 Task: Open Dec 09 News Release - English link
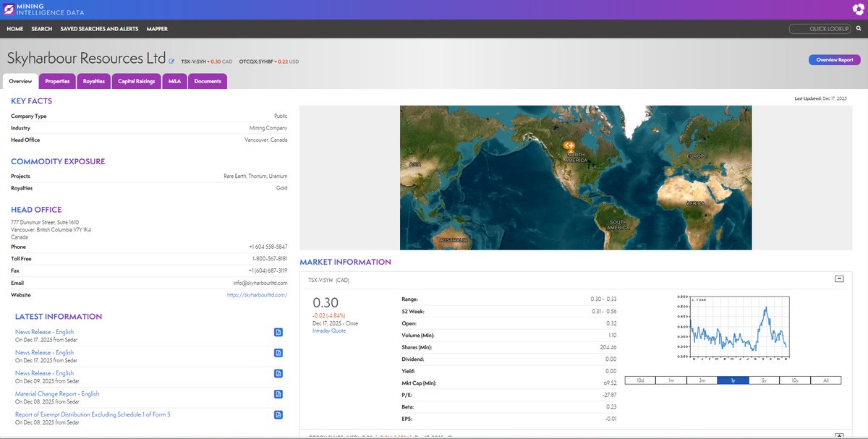[44, 373]
